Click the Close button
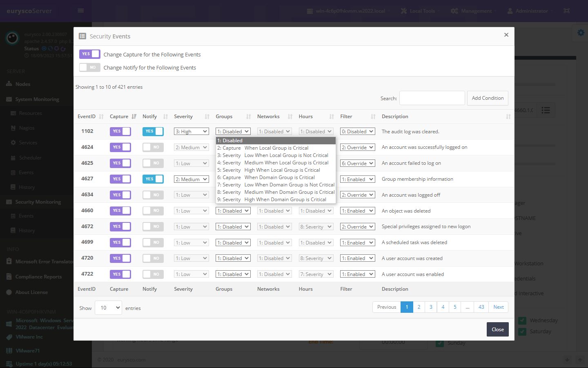The image size is (588, 368). coord(498,330)
